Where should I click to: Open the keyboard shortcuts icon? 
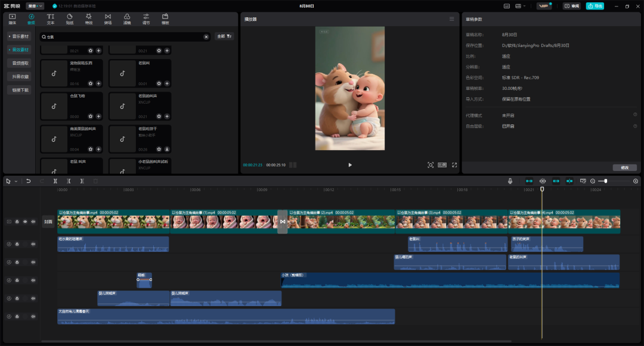tap(507, 6)
